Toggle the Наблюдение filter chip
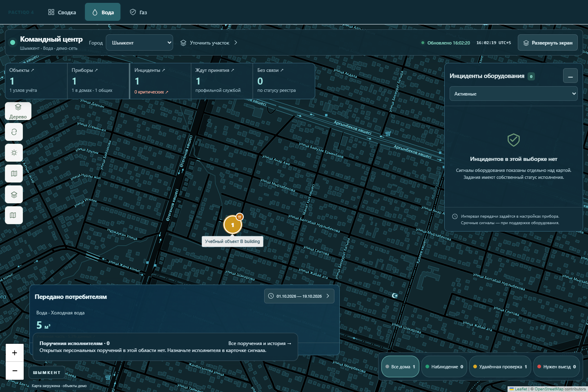Viewport: 588px width, 392px height. tap(444, 367)
